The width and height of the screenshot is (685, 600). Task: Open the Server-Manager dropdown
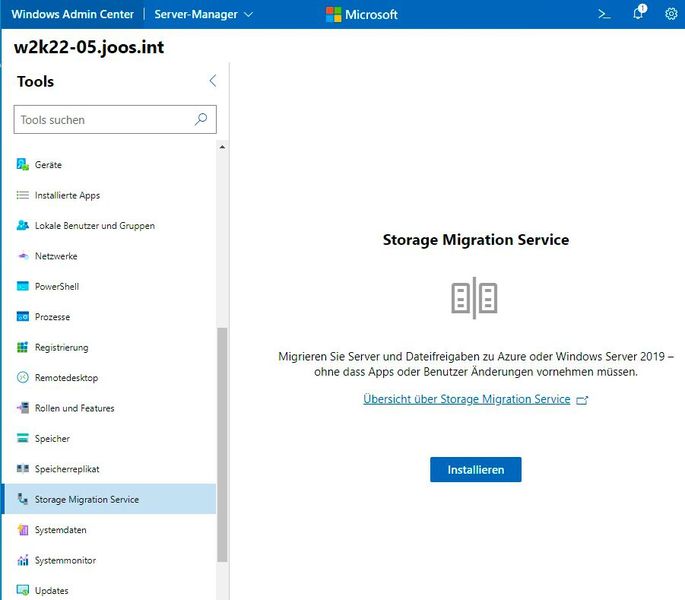click(x=204, y=14)
